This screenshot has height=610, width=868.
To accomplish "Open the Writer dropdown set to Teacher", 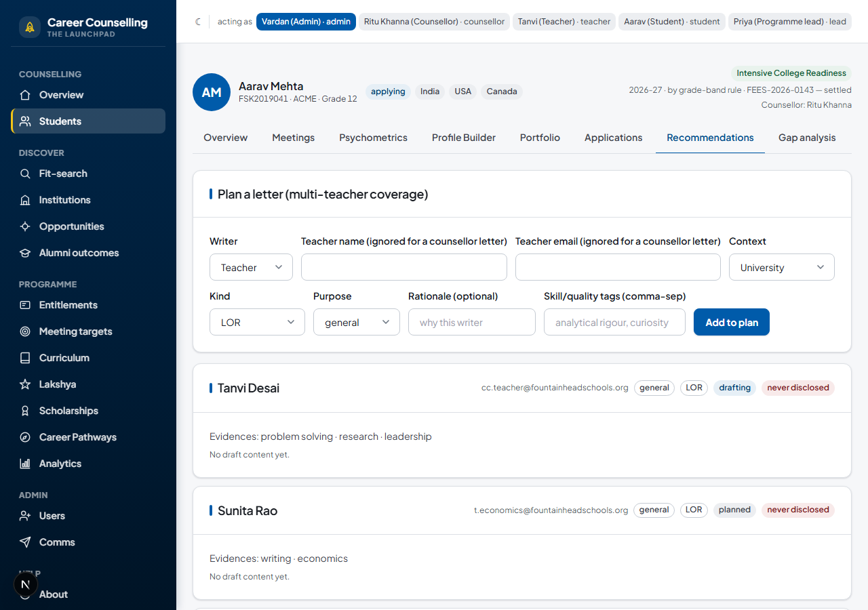I will (251, 267).
